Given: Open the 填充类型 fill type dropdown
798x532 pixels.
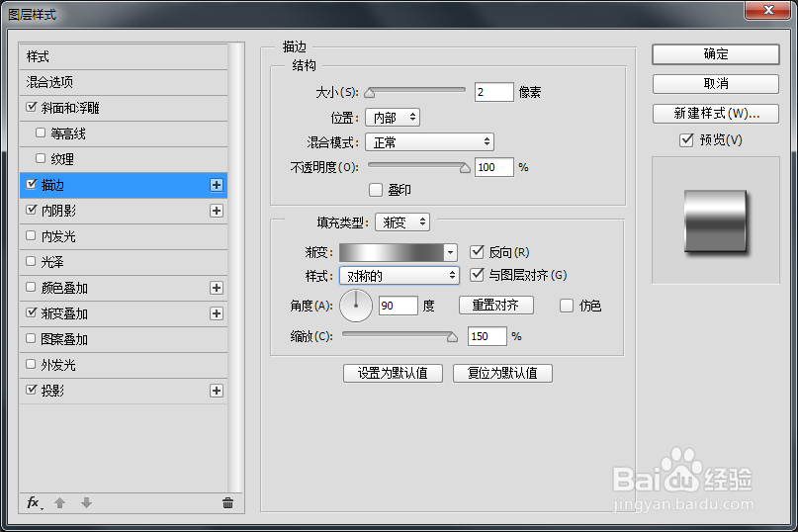Looking at the screenshot, I should pos(402,222).
